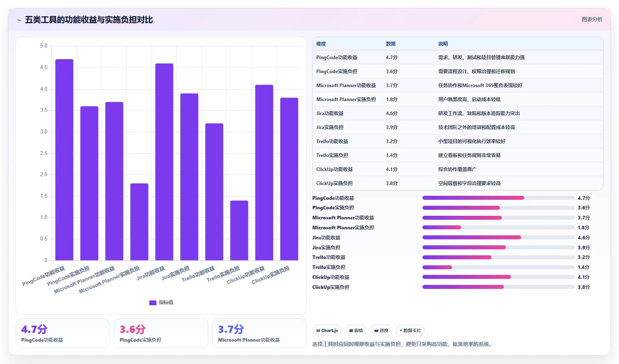Select table cell 综合协作覆盖面广
This screenshot has height=364, width=619.
457,169
